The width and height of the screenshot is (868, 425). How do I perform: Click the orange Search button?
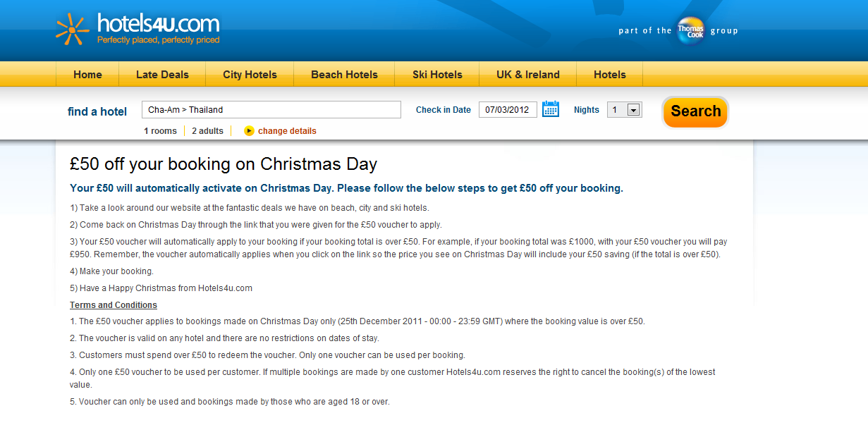pyautogui.click(x=695, y=111)
